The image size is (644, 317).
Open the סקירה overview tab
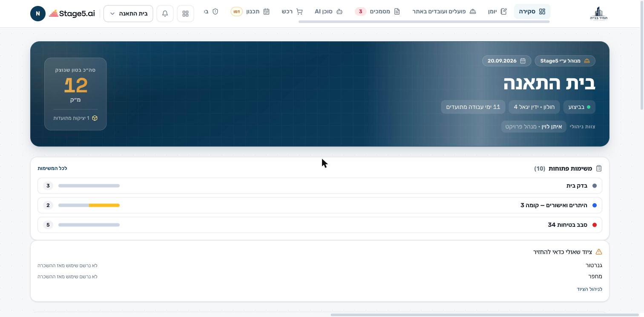(x=532, y=11)
